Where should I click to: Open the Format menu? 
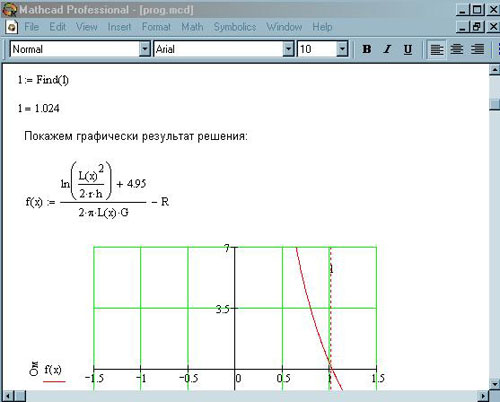156,27
